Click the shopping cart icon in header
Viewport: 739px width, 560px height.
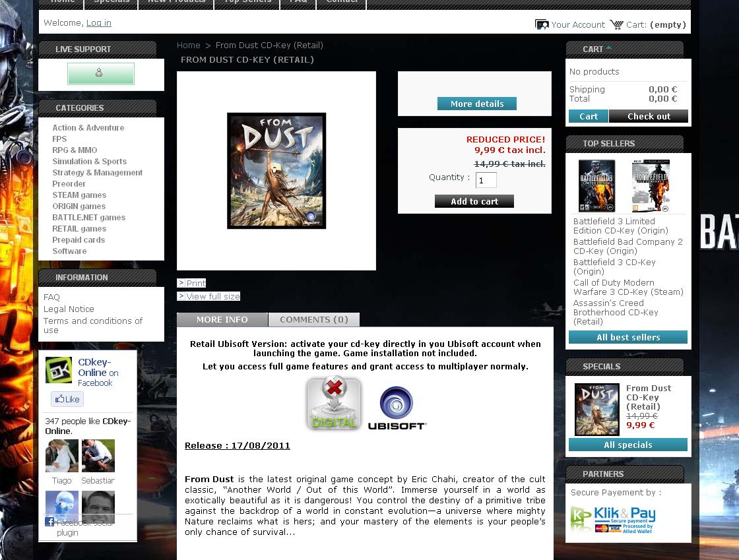click(616, 24)
